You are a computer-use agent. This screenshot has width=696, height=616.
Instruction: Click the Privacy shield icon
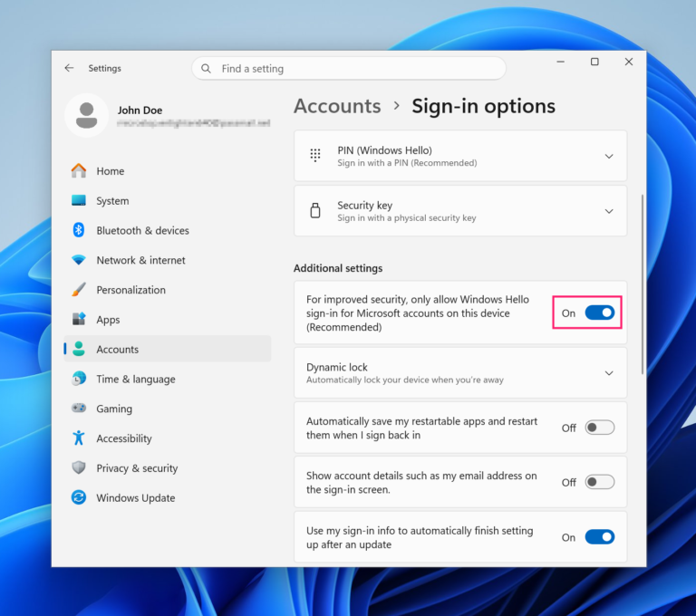point(79,467)
